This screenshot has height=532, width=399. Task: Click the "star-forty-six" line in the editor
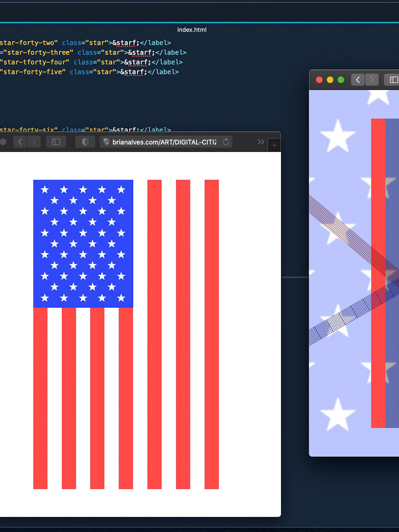[86, 129]
